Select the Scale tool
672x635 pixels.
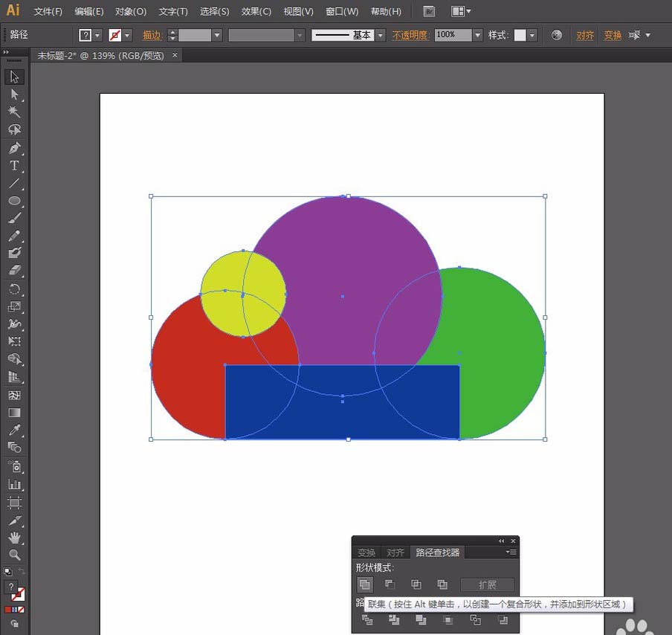[15, 306]
